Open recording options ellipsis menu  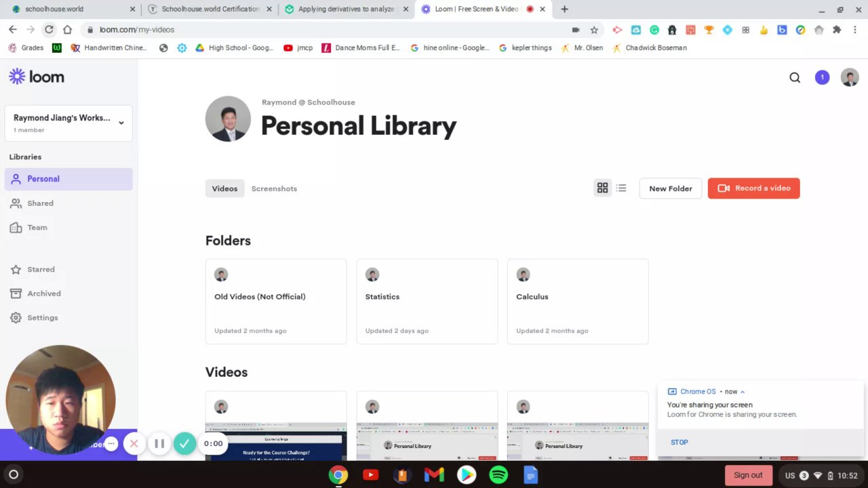coord(111,444)
